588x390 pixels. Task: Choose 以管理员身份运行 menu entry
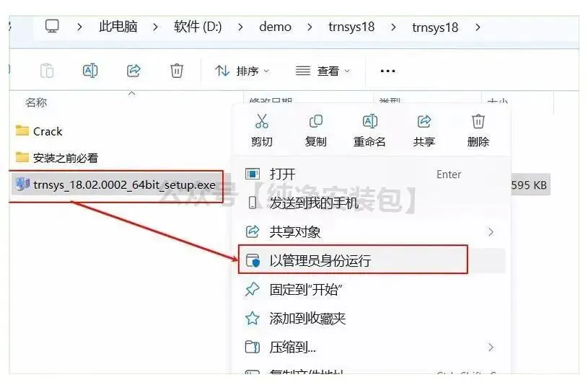click(372, 260)
